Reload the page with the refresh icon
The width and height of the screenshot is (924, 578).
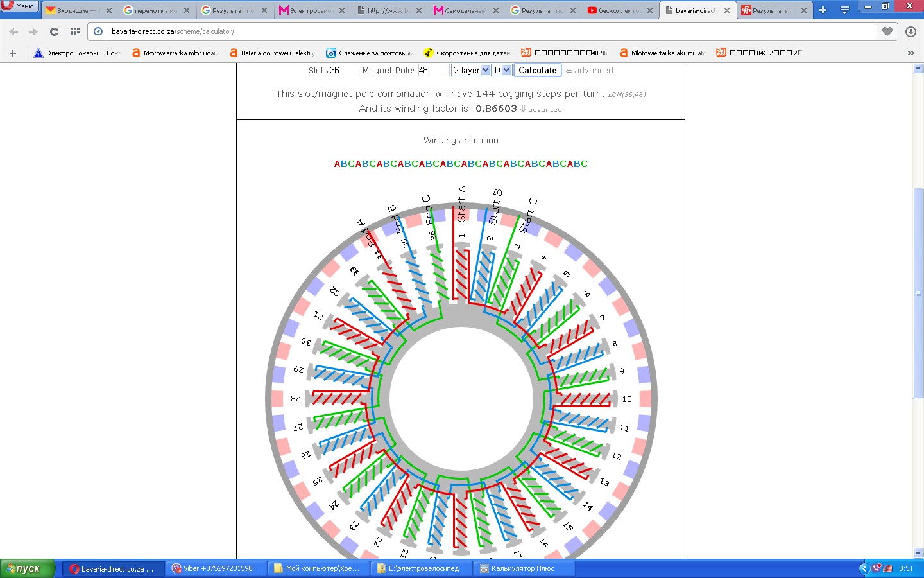click(x=55, y=31)
